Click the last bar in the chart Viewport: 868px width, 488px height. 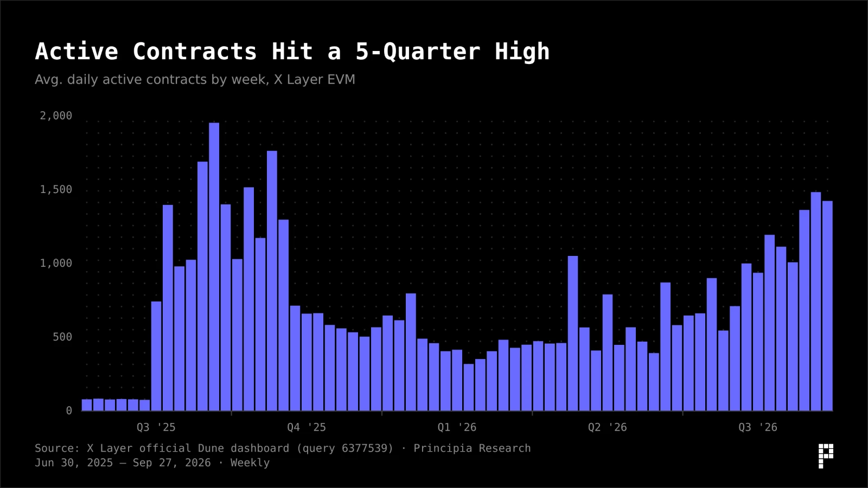coord(827,306)
